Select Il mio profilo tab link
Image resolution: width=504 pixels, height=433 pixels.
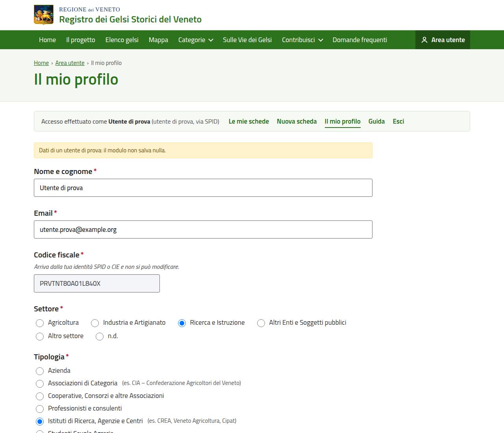(x=343, y=121)
